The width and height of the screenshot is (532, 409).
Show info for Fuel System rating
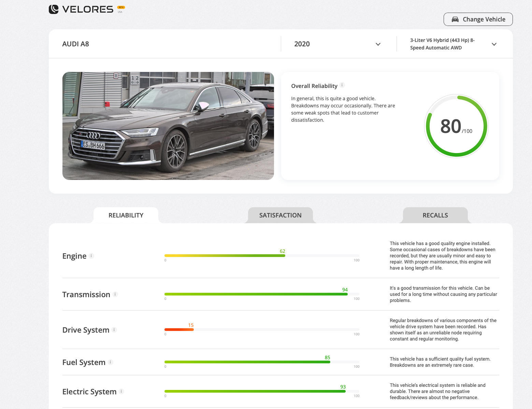click(111, 362)
